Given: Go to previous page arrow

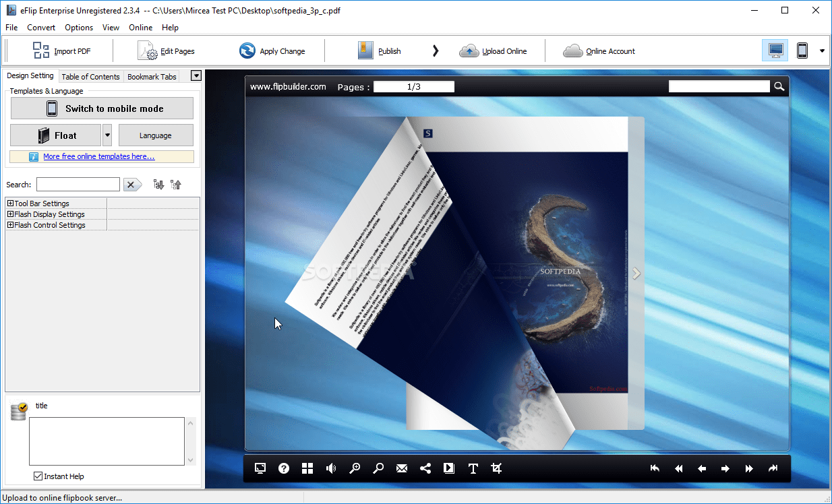Looking at the screenshot, I should (702, 468).
